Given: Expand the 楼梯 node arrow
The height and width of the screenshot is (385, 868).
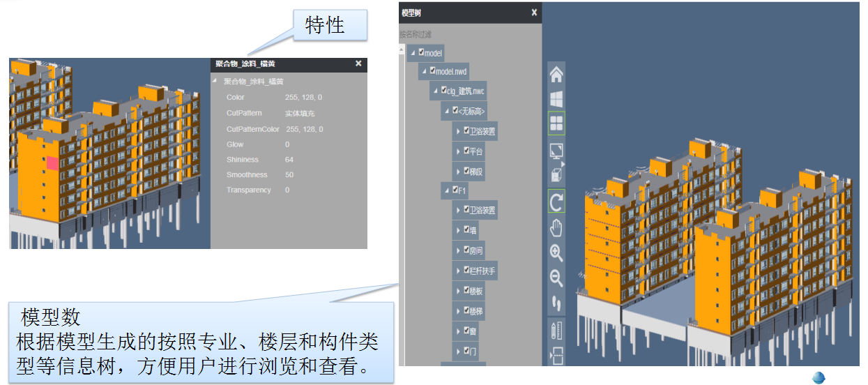Looking at the screenshot, I should (458, 311).
